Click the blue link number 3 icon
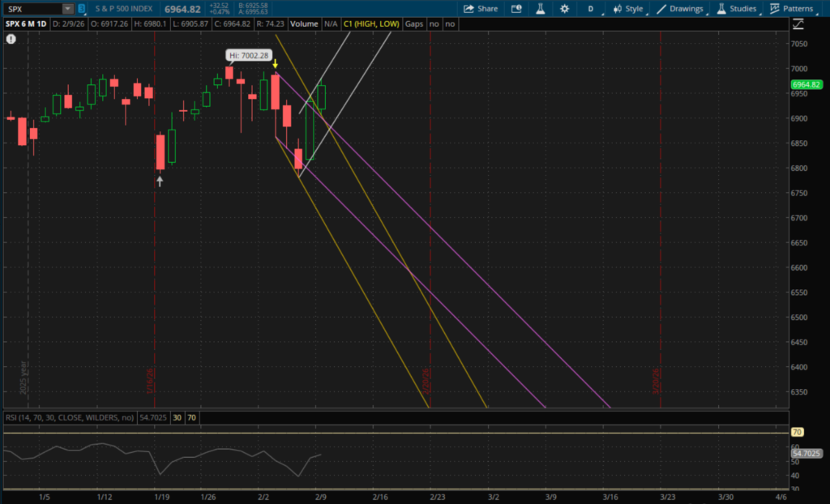 [x=83, y=9]
